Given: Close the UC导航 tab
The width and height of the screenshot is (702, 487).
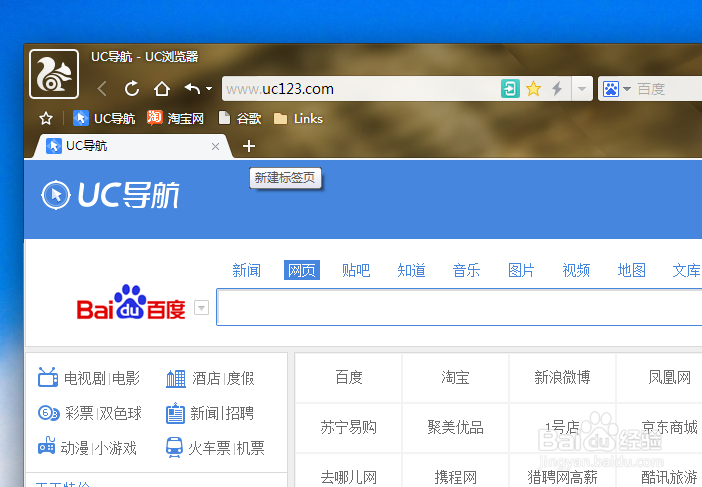Looking at the screenshot, I should click(215, 146).
